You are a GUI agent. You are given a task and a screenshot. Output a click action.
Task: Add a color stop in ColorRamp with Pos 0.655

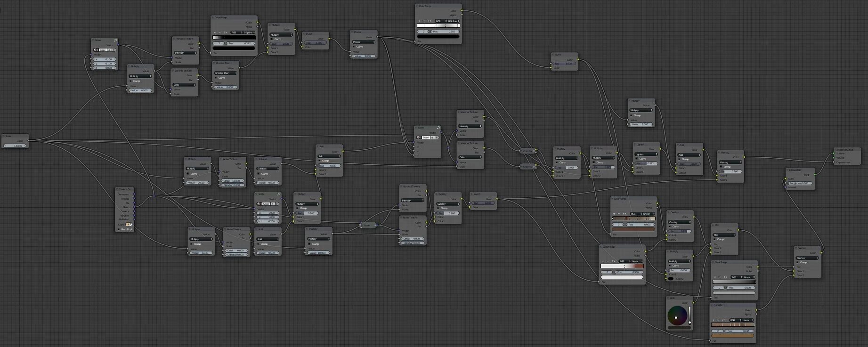(419, 21)
